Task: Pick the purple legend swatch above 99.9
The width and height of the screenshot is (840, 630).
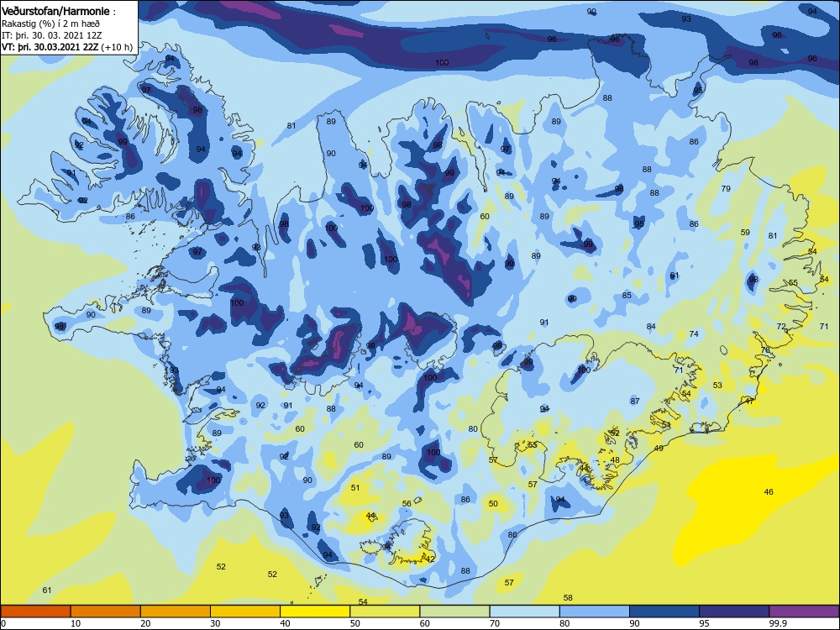Action: [804, 612]
